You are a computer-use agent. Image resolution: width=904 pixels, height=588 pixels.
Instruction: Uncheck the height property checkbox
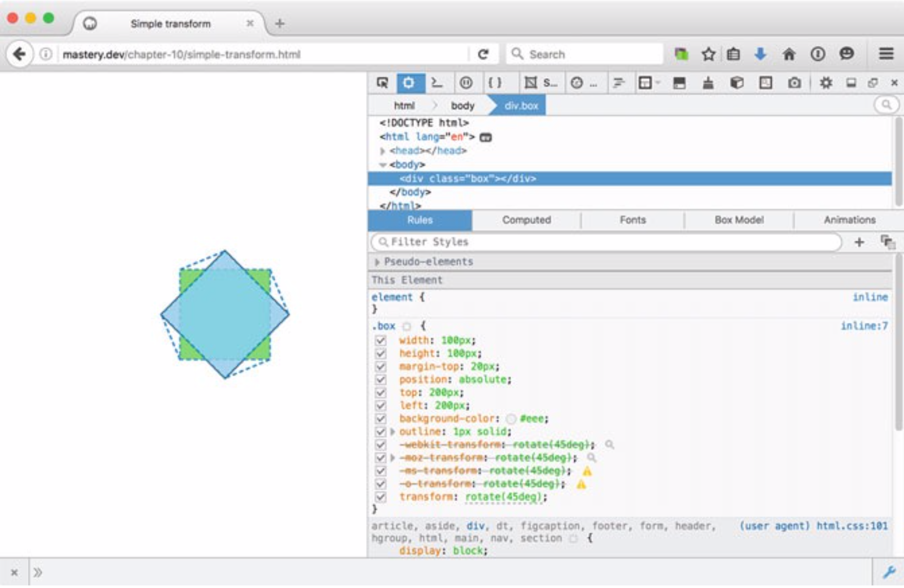click(381, 354)
